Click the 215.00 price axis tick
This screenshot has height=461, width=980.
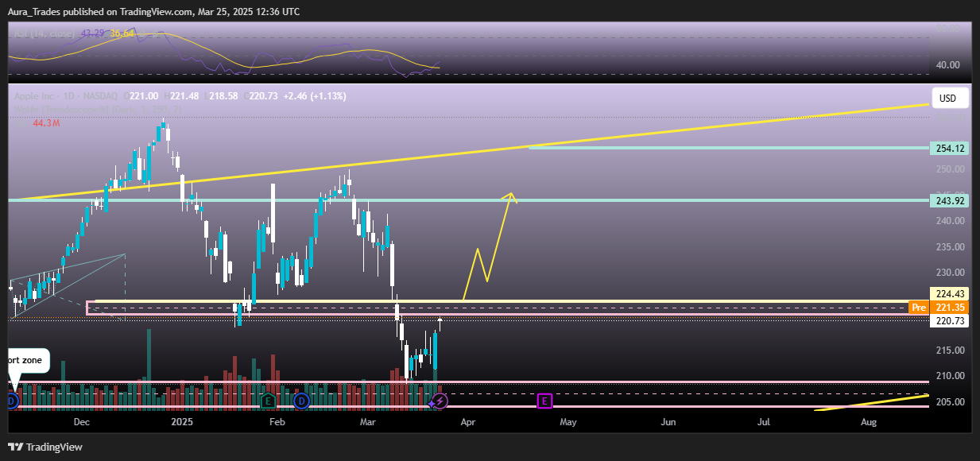tap(950, 350)
